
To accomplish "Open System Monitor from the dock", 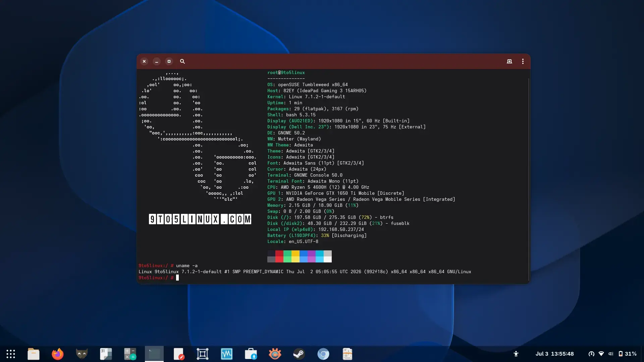I will pyautogui.click(x=227, y=354).
